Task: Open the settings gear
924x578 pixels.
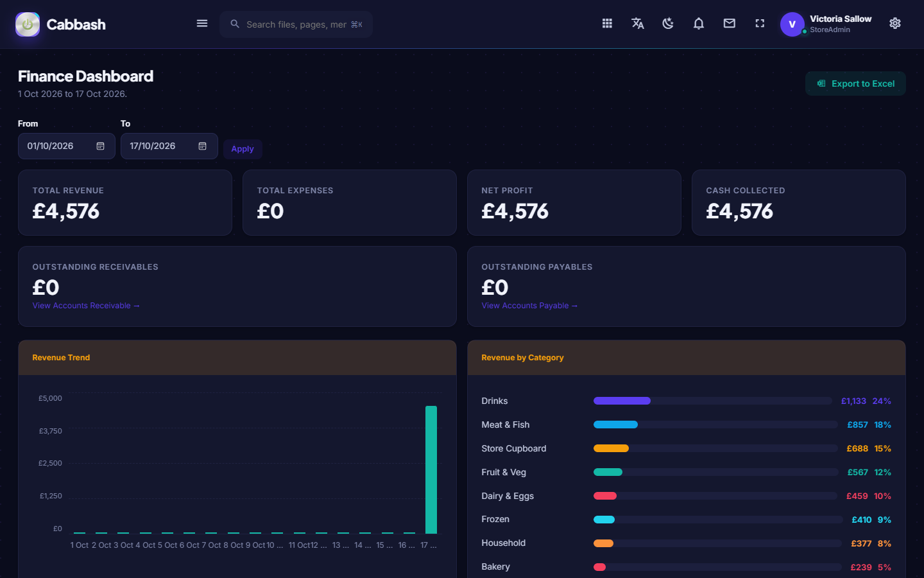Action: (895, 24)
